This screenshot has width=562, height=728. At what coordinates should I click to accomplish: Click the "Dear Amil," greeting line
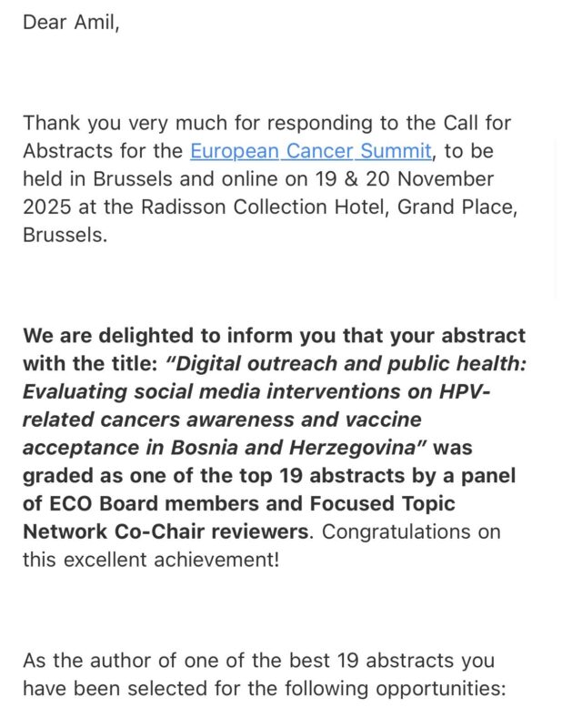(x=71, y=22)
